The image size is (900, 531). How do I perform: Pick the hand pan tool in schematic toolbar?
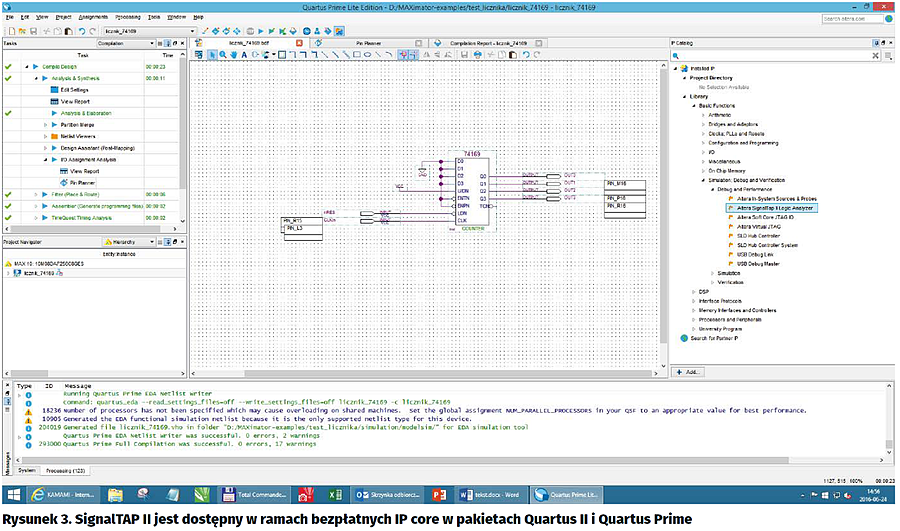233,55
